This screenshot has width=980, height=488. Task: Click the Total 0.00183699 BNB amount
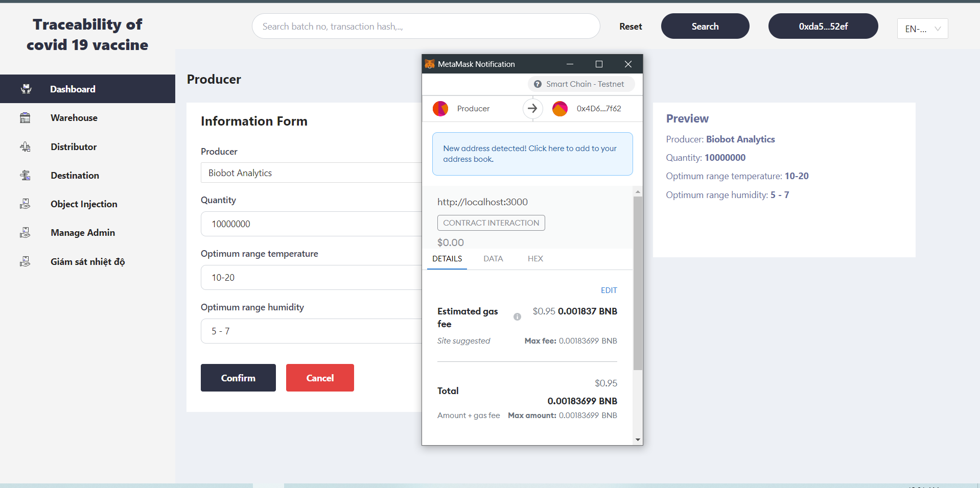pyautogui.click(x=582, y=401)
